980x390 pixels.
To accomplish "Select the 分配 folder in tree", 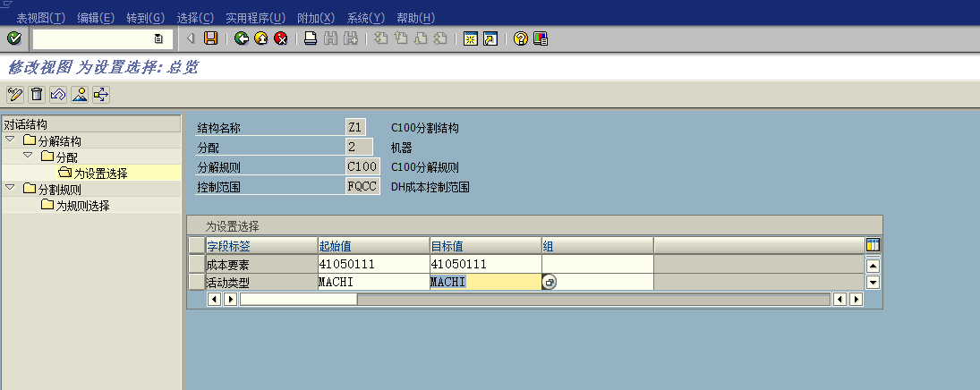I will coord(59,157).
